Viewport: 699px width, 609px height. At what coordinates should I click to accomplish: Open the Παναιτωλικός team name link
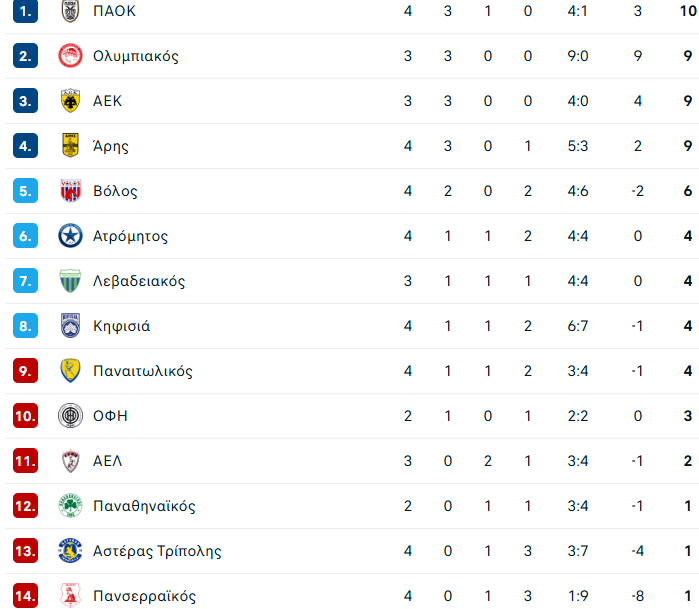click(x=143, y=371)
